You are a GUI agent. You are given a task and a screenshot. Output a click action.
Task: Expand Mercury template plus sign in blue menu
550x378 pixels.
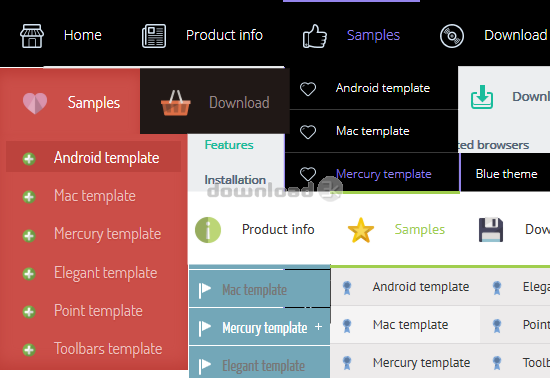318,327
